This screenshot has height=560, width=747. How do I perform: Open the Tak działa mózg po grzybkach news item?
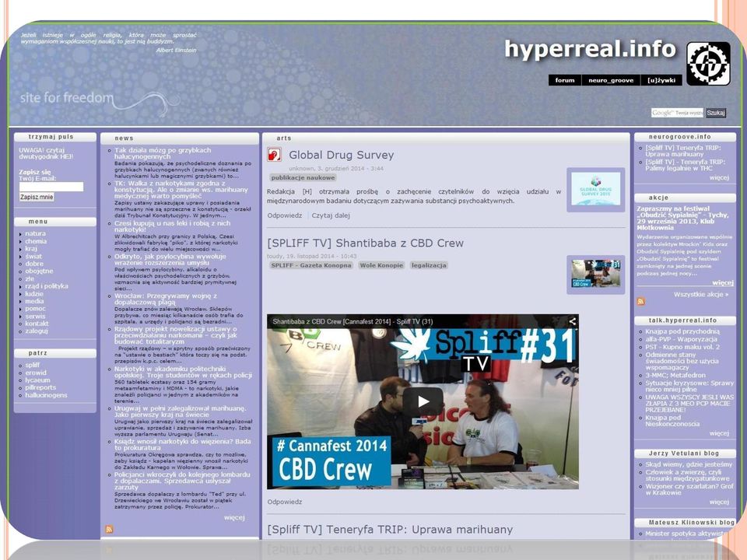(163, 153)
